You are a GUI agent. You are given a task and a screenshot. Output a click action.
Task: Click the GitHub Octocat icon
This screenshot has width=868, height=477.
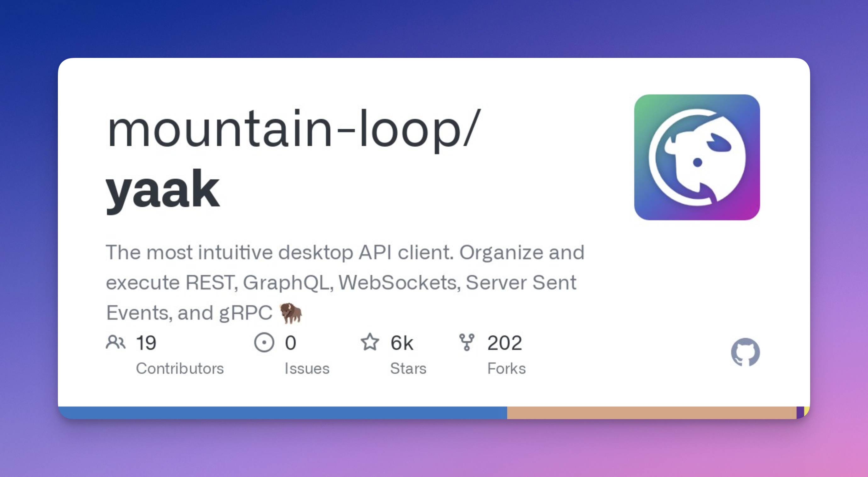coord(745,352)
